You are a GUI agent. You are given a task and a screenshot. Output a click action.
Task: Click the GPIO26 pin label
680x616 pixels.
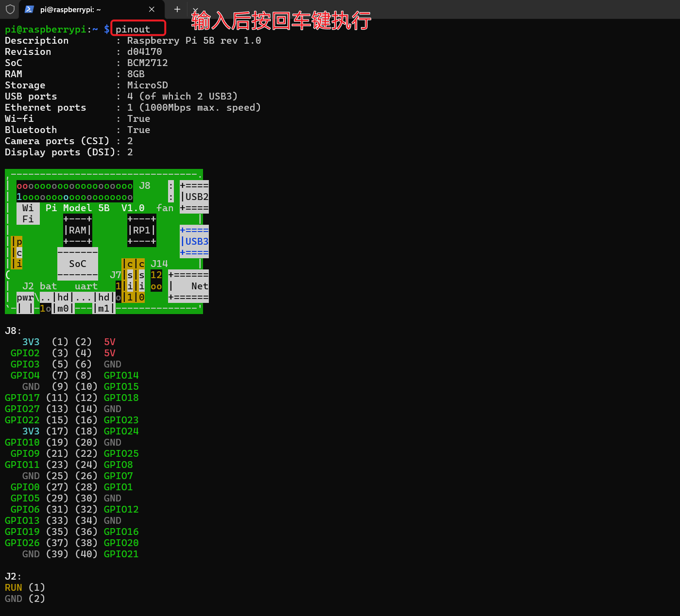tap(22, 543)
